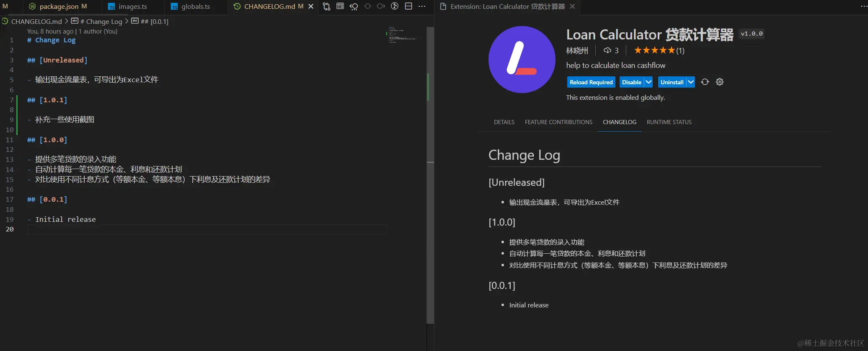Click the globals.ts TypeScript file icon
The height and width of the screenshot is (351, 868).
click(x=174, y=7)
